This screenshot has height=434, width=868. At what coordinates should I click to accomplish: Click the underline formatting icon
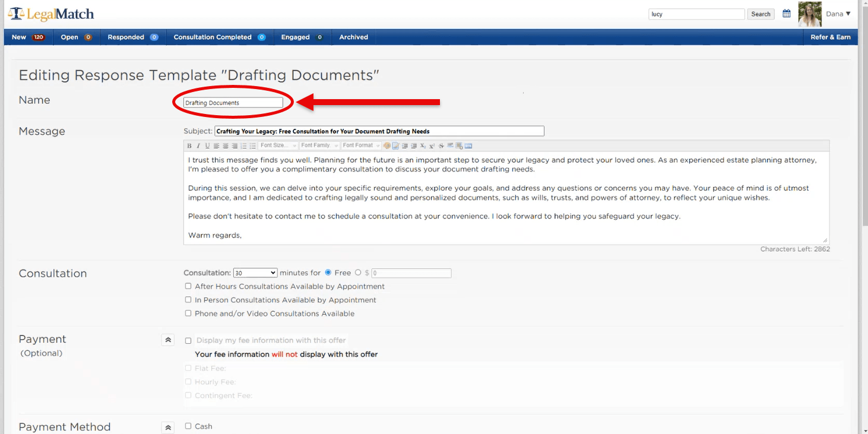pyautogui.click(x=207, y=146)
